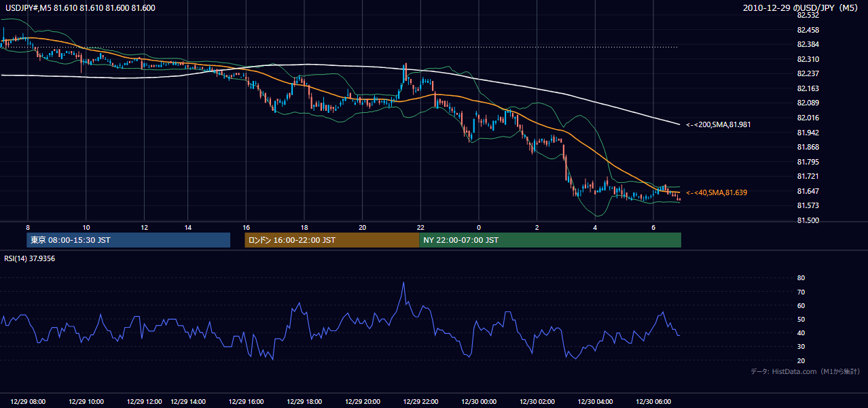Select the 東京 08:00-15:30 JST session bar
Screen dimensions: 868x408
click(129, 240)
